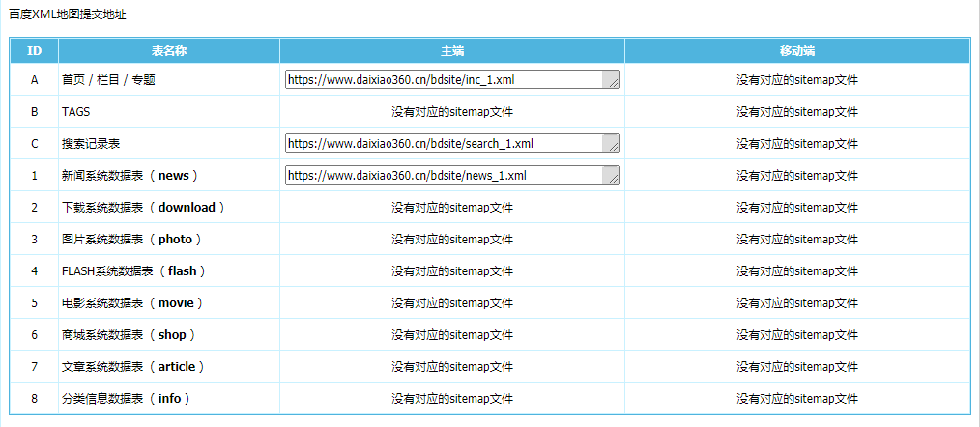This screenshot has height=427, width=980.
Task: Click the news_1.xml sitemap URL field
Action: tap(443, 176)
